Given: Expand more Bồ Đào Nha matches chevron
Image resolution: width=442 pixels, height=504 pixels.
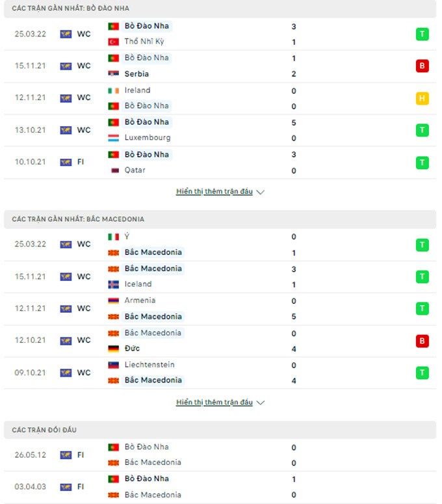Looking at the screenshot, I should pos(261,192).
